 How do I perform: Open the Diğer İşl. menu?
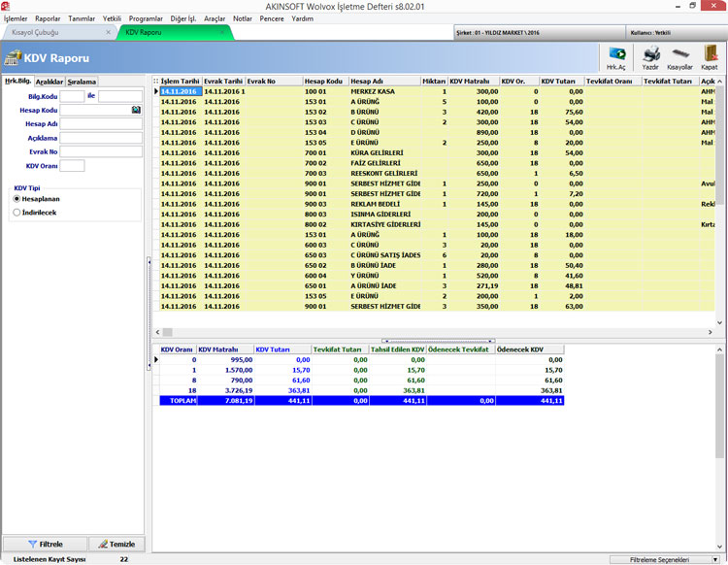point(182,18)
